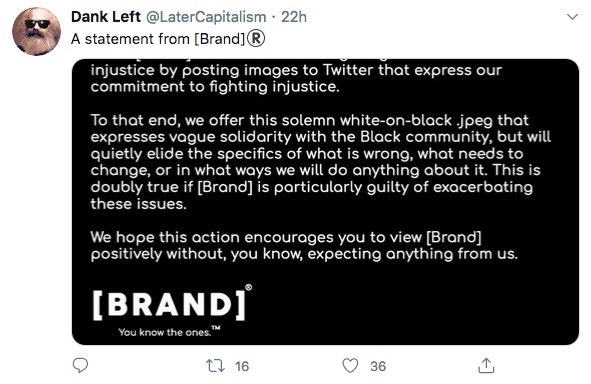Open Dank Left's profile avatar picture

[36, 31]
